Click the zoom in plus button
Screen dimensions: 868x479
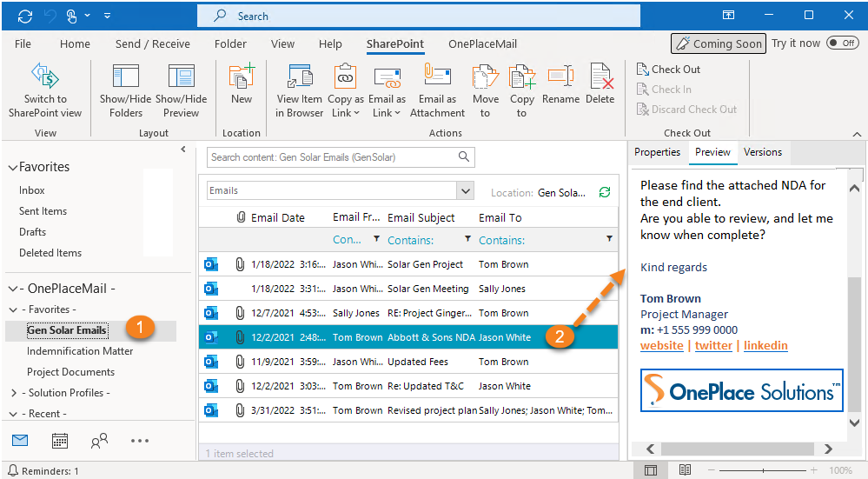pos(814,470)
